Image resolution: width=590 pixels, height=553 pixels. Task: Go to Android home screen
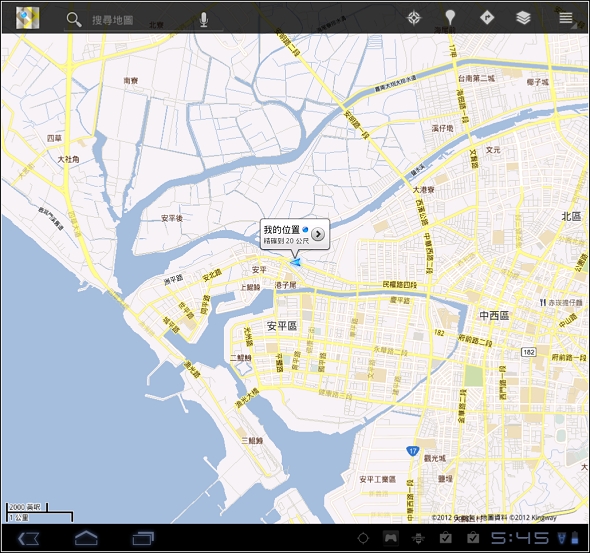point(86,538)
